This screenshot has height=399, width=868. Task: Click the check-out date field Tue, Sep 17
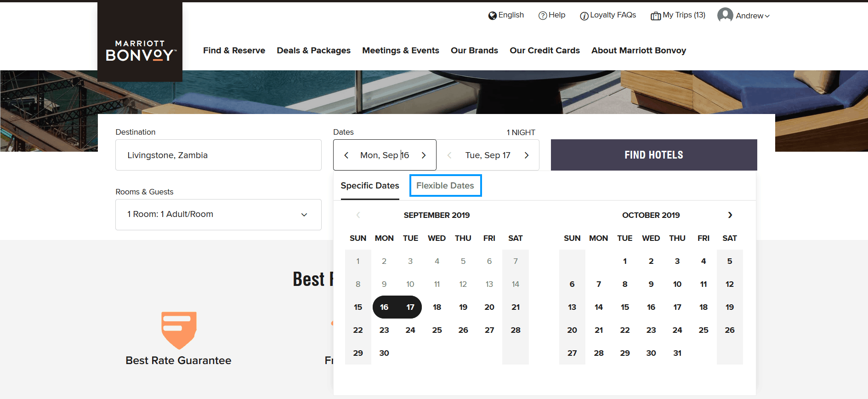[x=488, y=155]
